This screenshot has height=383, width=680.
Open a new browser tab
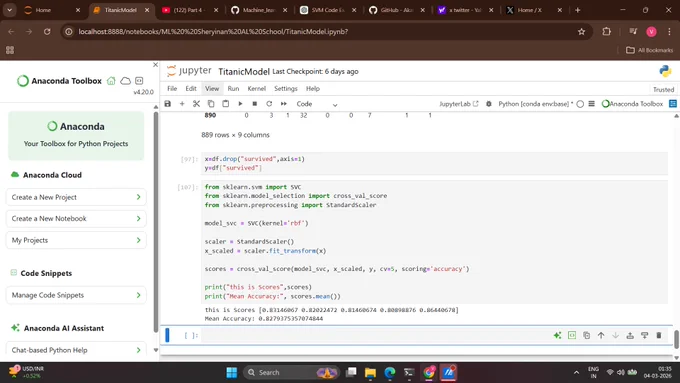click(x=578, y=10)
